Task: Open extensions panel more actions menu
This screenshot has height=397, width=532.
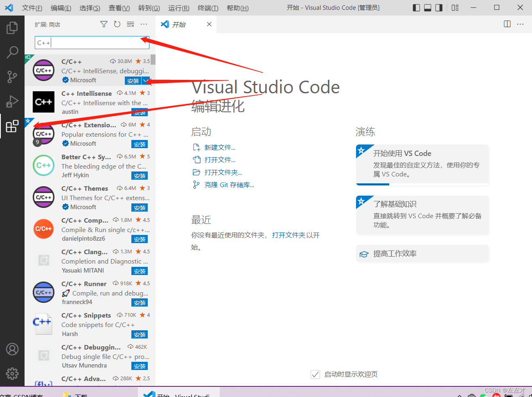Action: pyautogui.click(x=144, y=25)
